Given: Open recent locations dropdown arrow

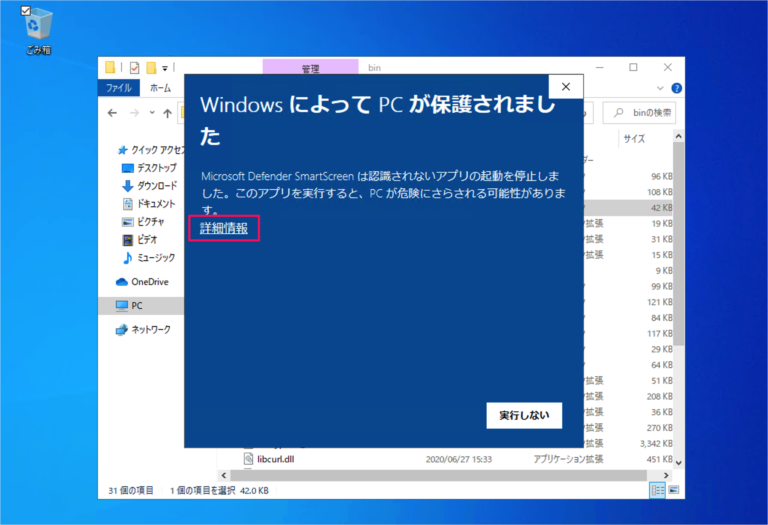Looking at the screenshot, I should [x=152, y=113].
